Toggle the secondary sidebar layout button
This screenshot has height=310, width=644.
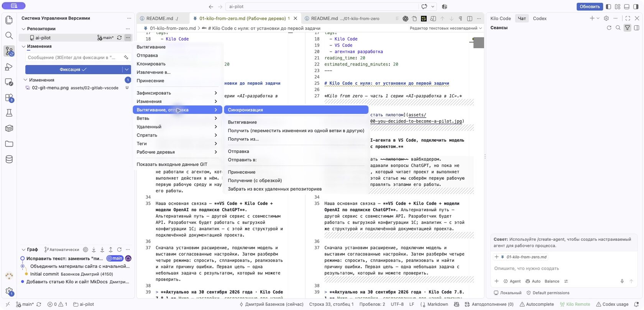click(x=636, y=7)
